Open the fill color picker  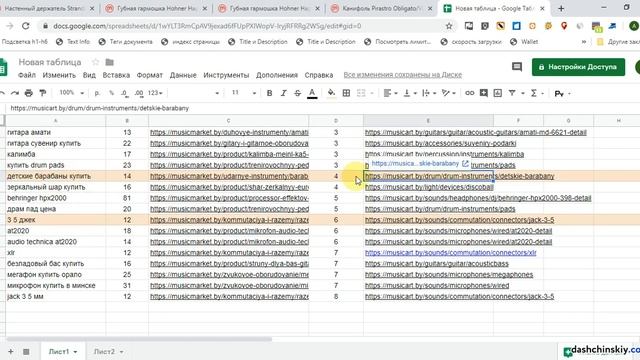[x=331, y=93]
